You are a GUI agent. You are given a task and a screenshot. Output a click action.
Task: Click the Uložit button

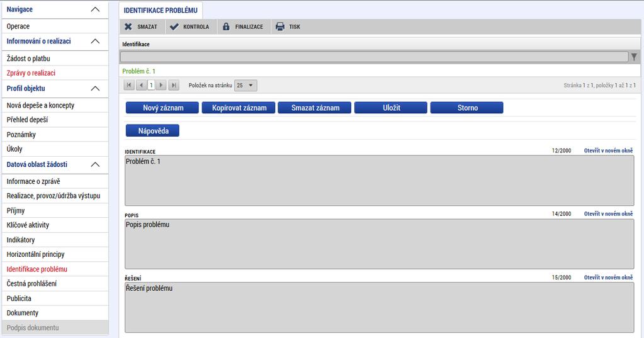click(390, 108)
